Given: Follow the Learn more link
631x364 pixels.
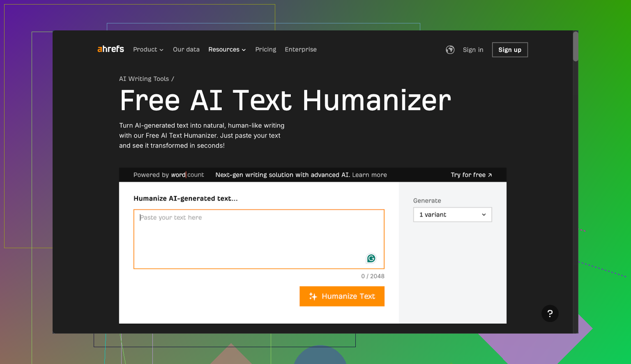Looking at the screenshot, I should click(x=369, y=175).
